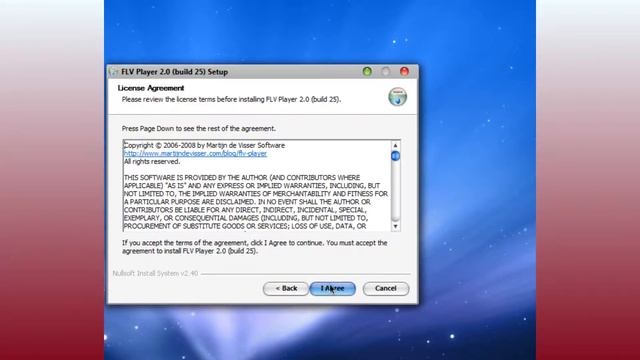Click the 'FLV Player 2.0 (build 25) Setup' title
The image size is (640, 360).
[x=175, y=72]
